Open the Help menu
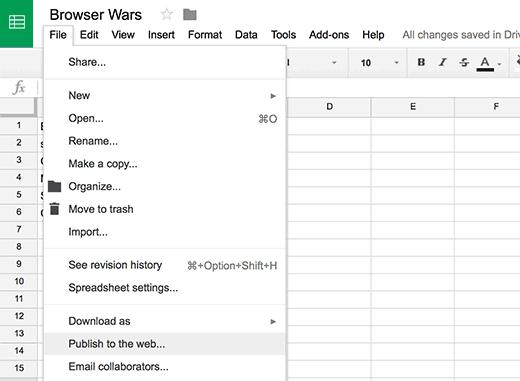The height and width of the screenshot is (381, 520). click(x=373, y=35)
